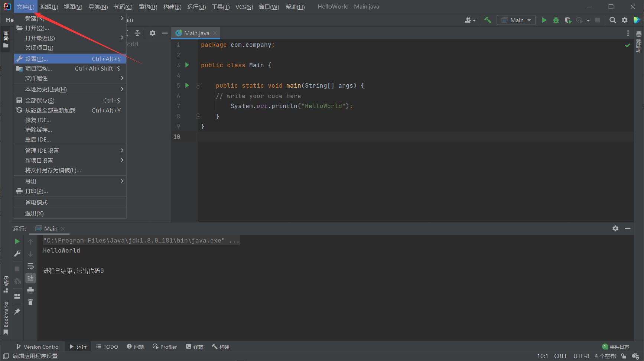Image resolution: width=644 pixels, height=361 pixels.
Task: Expand profiler run options dropdown arrow
Action: (x=588, y=20)
